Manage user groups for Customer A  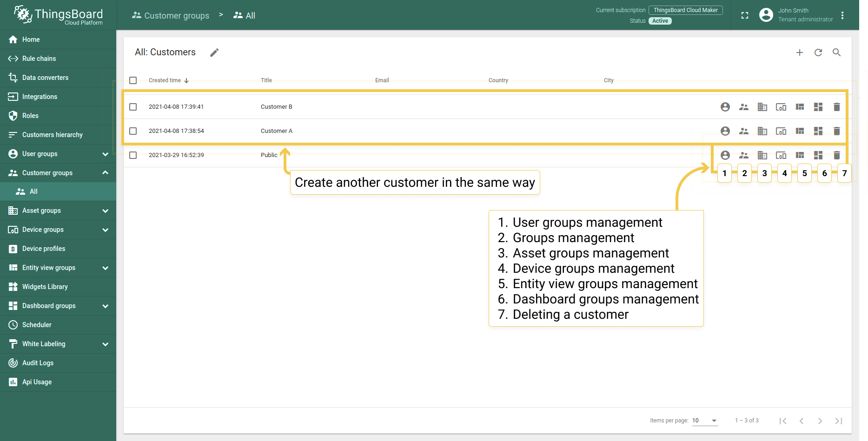(x=725, y=131)
